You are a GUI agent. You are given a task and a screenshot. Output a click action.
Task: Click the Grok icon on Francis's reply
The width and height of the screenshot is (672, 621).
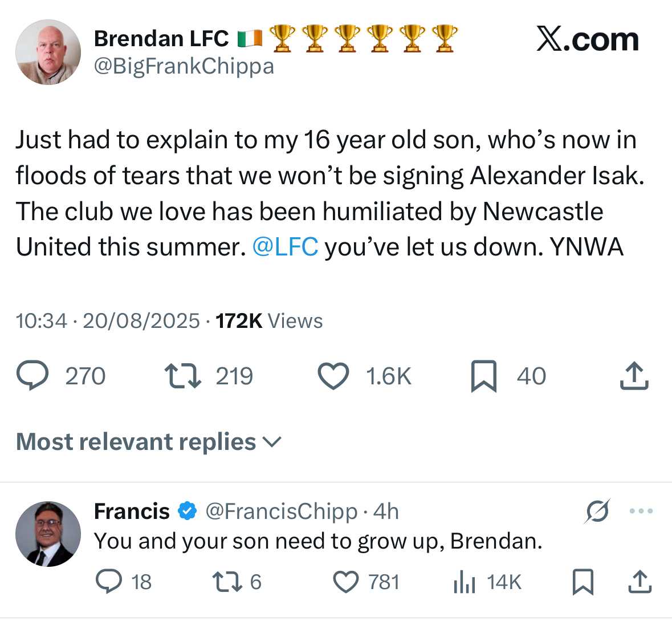[597, 511]
